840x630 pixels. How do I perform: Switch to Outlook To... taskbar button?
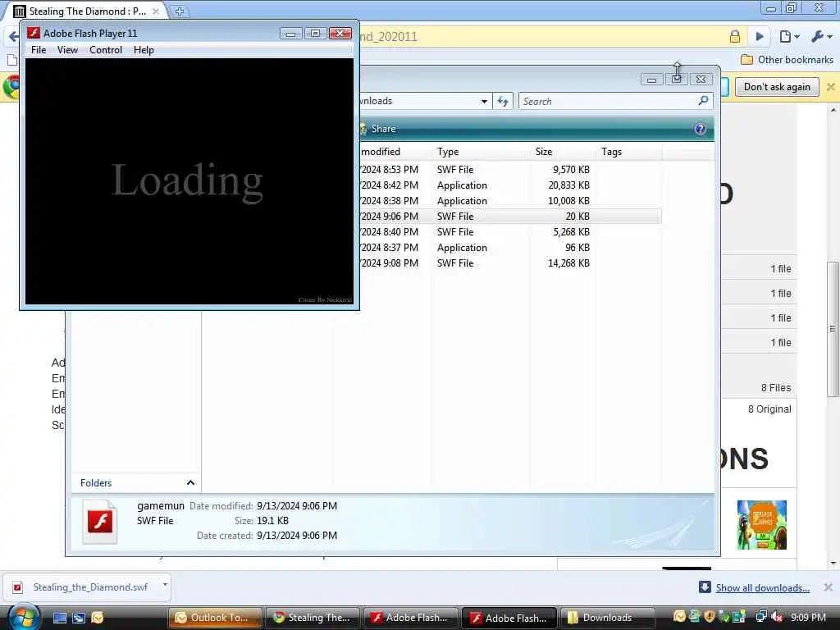pyautogui.click(x=216, y=618)
